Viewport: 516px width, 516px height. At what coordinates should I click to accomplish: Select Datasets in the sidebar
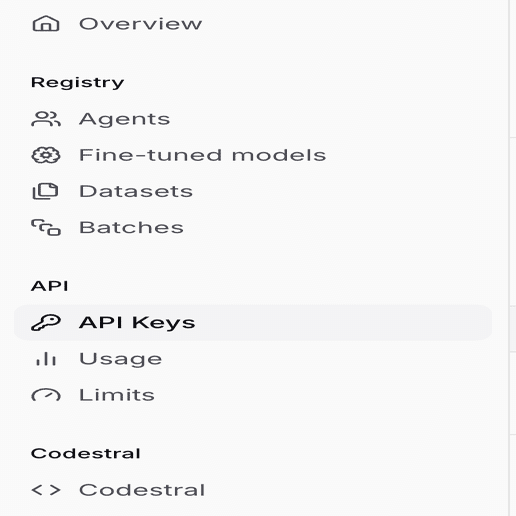[x=136, y=191]
